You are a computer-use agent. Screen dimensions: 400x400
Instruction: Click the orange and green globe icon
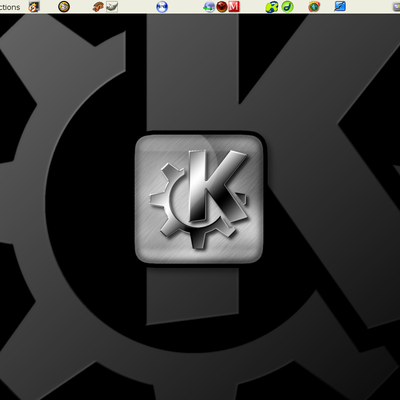coord(314,7)
